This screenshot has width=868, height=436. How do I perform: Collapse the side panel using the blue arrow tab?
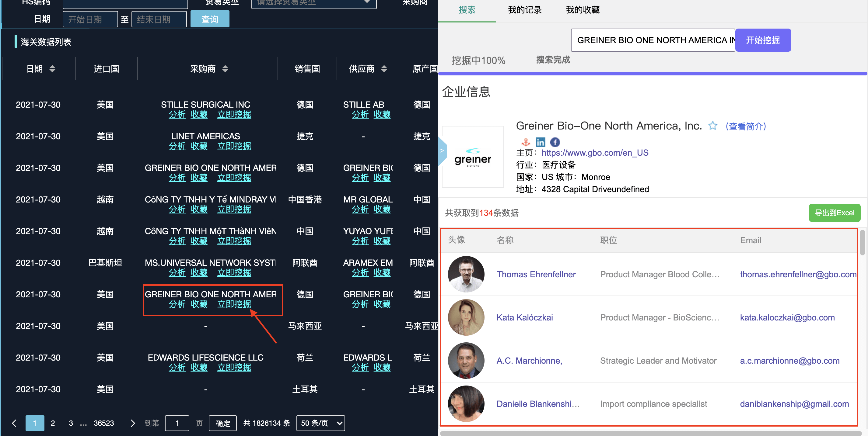click(x=443, y=151)
